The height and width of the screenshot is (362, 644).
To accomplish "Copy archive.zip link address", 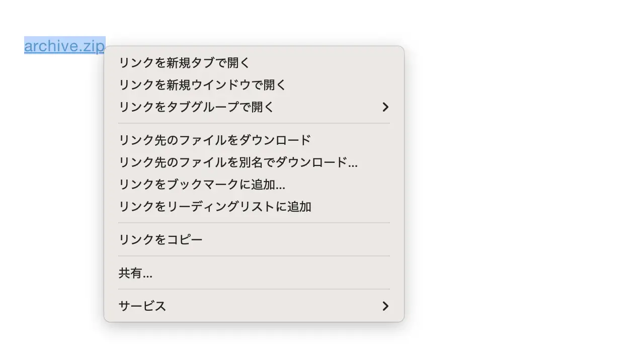I will tap(160, 240).
